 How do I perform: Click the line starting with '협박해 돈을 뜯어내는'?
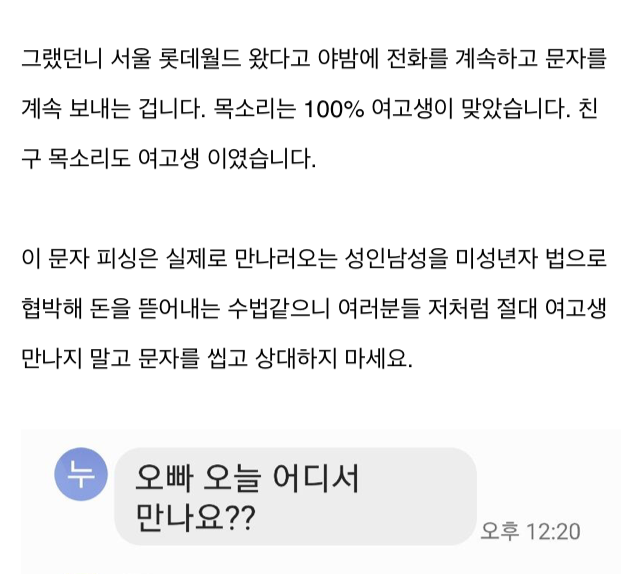click(x=313, y=308)
